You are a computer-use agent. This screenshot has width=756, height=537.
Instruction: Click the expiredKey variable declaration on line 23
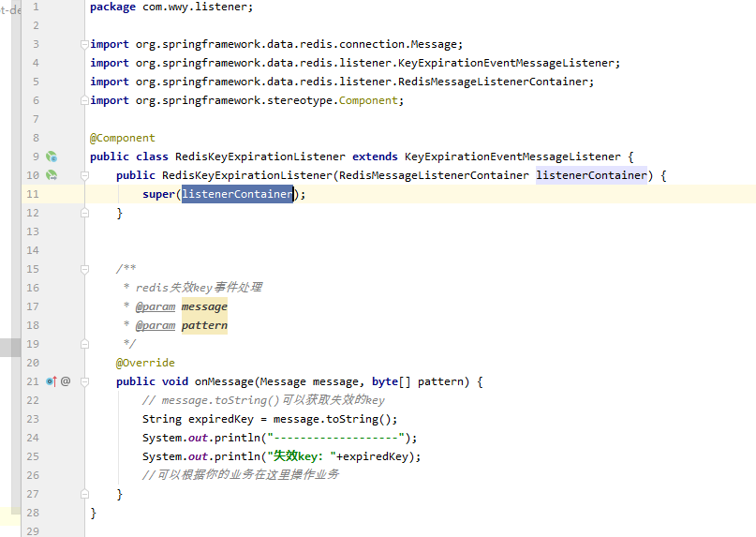coord(221,419)
